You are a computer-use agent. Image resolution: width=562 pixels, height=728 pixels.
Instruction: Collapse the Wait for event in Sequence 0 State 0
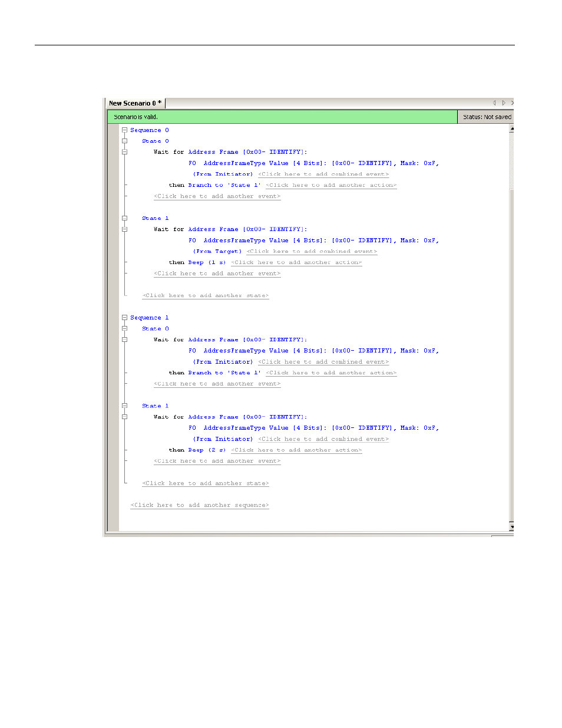pos(125,152)
